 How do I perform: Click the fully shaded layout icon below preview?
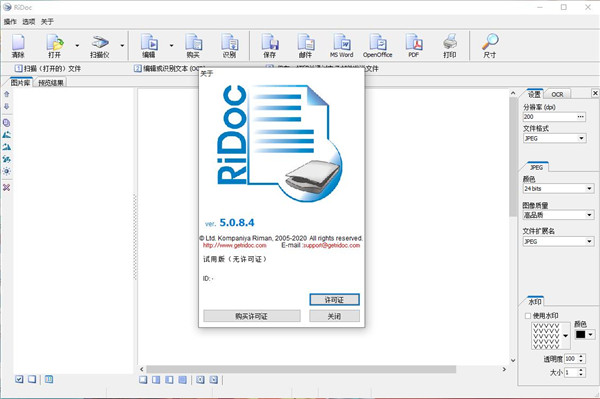(183, 379)
